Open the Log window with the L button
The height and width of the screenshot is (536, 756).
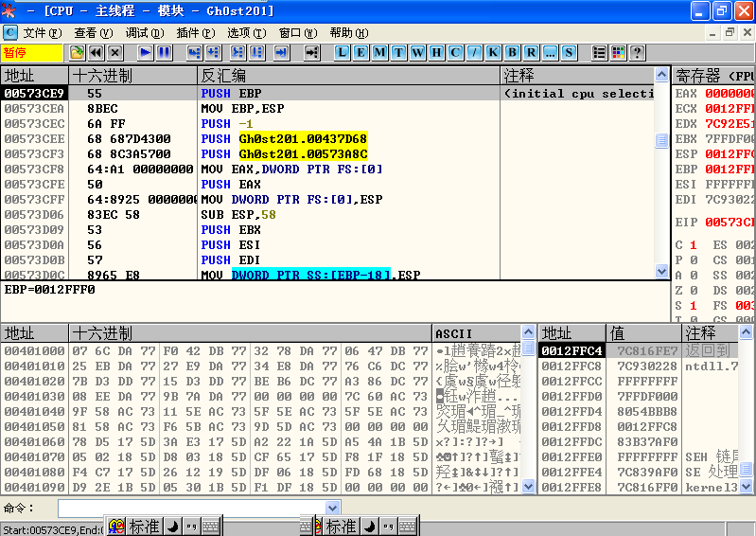[x=342, y=53]
